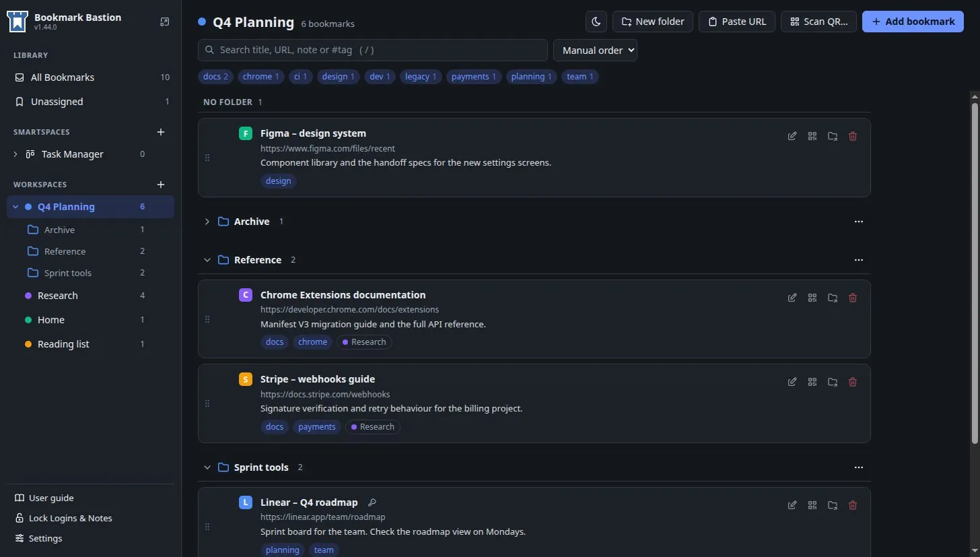The image size is (980, 557).
Task: Open Archive folder options menu
Action: pyautogui.click(x=858, y=222)
